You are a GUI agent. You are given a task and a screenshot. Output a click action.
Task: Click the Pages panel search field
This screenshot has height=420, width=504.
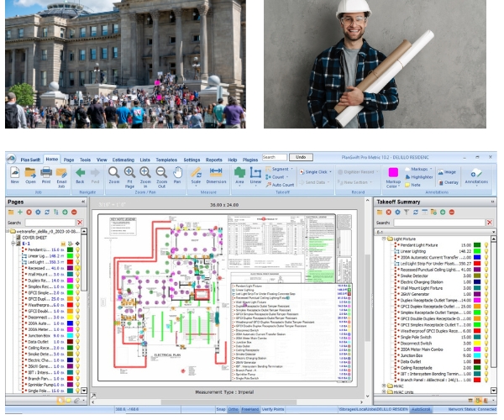tap(50, 223)
